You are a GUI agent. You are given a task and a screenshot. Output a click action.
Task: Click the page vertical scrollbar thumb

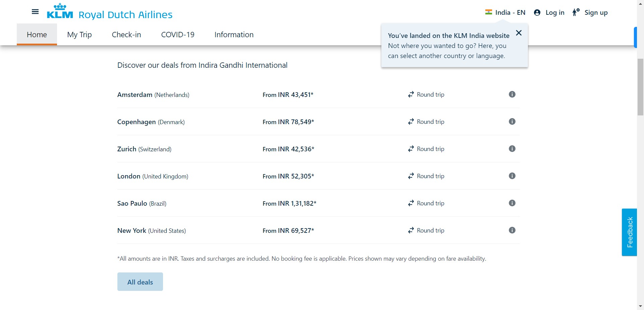[640, 87]
